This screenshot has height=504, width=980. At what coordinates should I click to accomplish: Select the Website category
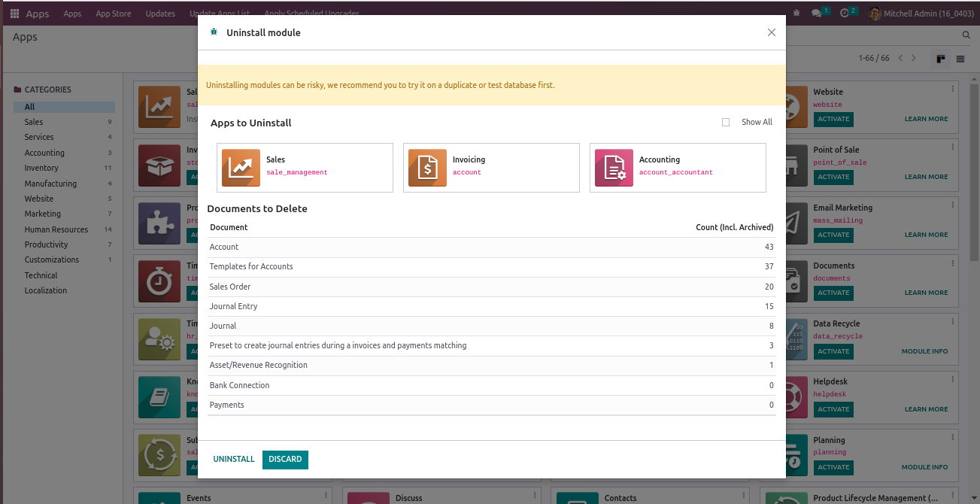point(64,199)
